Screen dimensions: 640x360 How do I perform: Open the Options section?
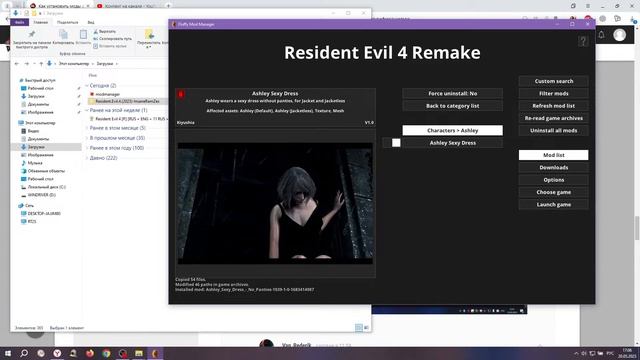[553, 180]
